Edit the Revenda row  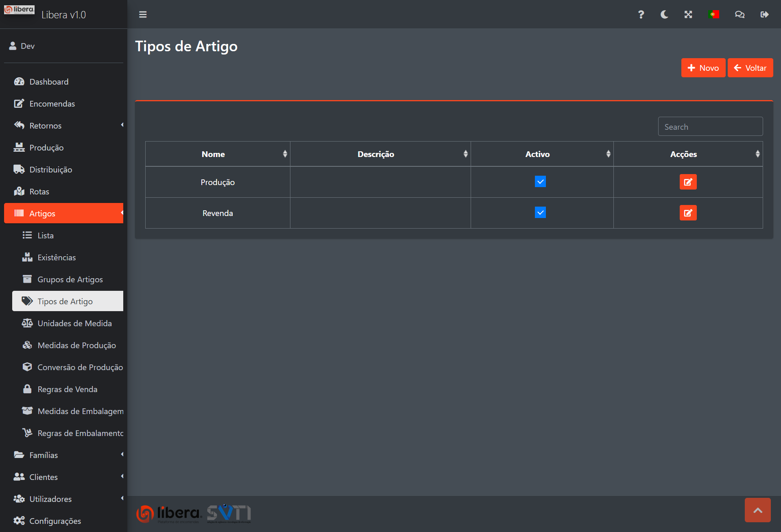click(x=688, y=213)
